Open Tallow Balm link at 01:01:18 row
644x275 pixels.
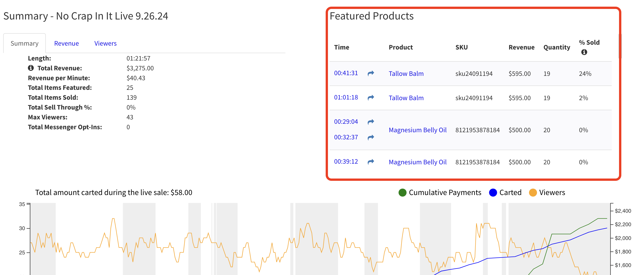(406, 98)
